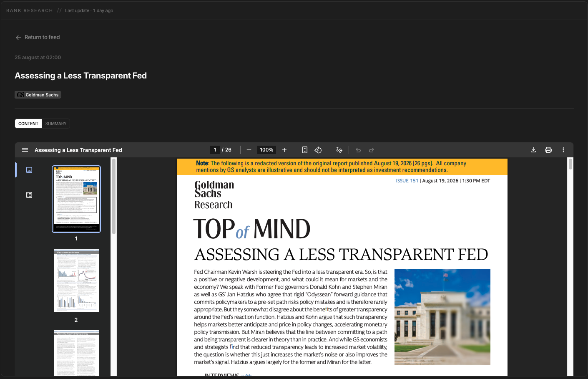Image resolution: width=588 pixels, height=379 pixels.
Task: Click the back arrow next to Return to feed
Action: click(x=18, y=38)
